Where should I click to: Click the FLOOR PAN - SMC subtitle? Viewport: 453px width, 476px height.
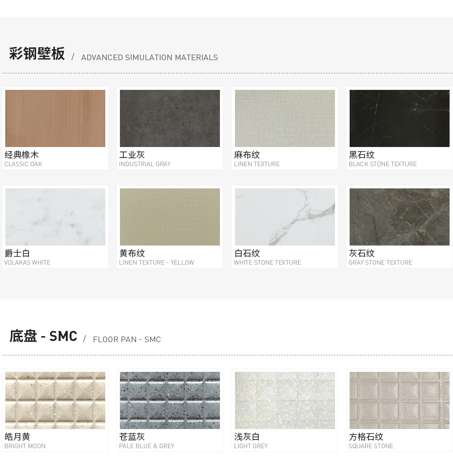coord(127,340)
